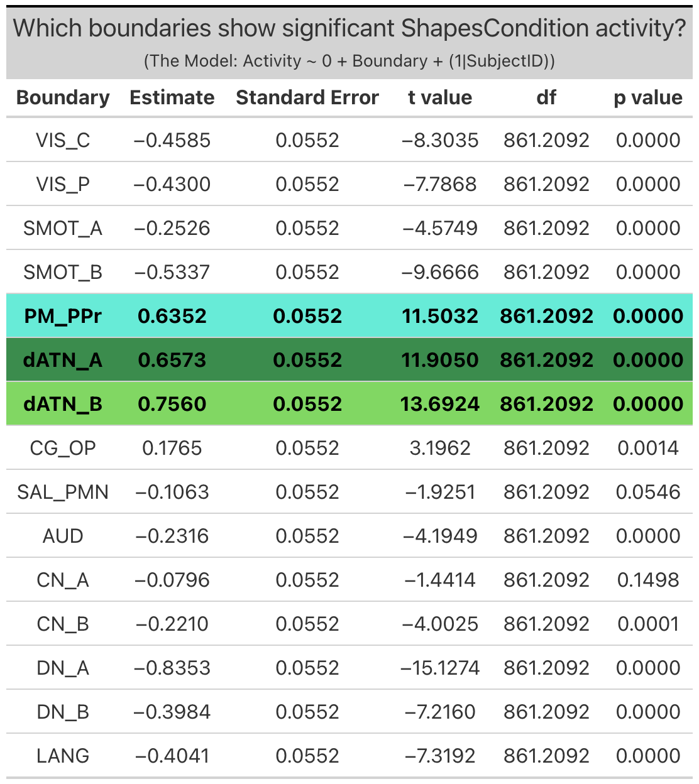
Task: Click the DN_A t value −15.1274
Action: pos(440,668)
